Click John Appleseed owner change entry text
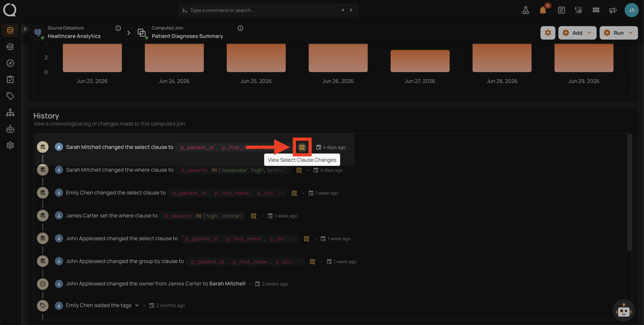Image resolution: width=644 pixels, height=325 pixels. pyautogui.click(x=156, y=284)
